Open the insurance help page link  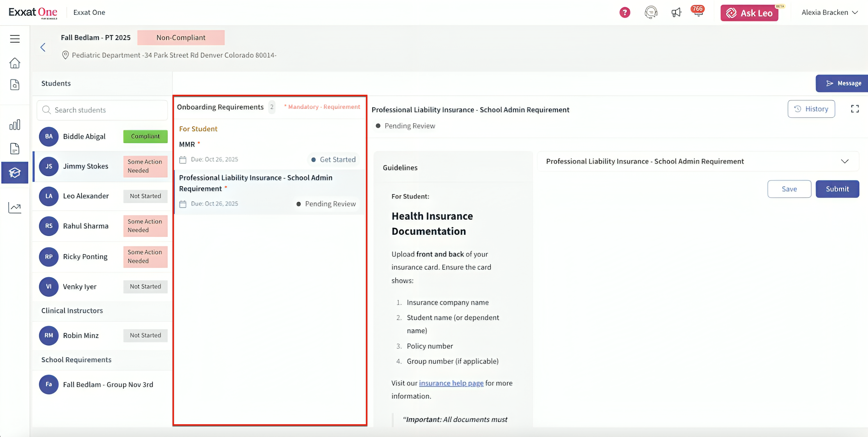[451, 383]
